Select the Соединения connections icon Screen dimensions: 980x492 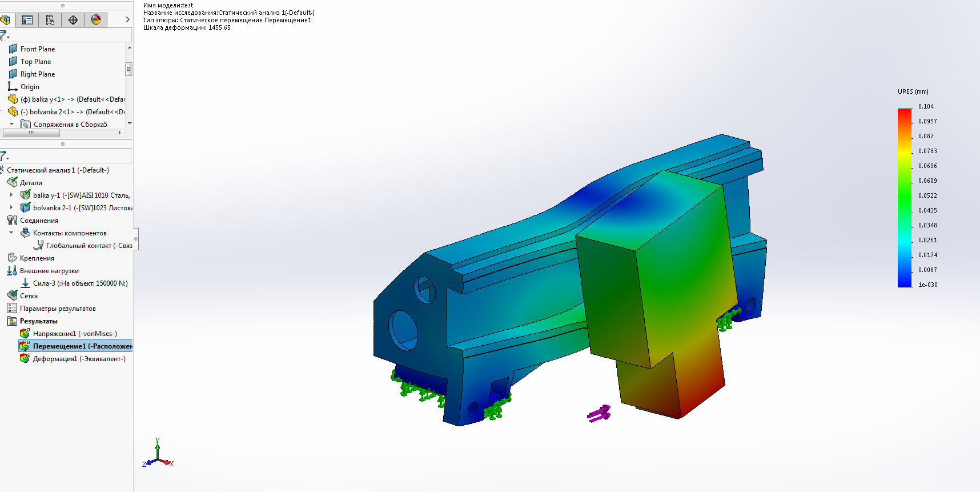point(12,220)
